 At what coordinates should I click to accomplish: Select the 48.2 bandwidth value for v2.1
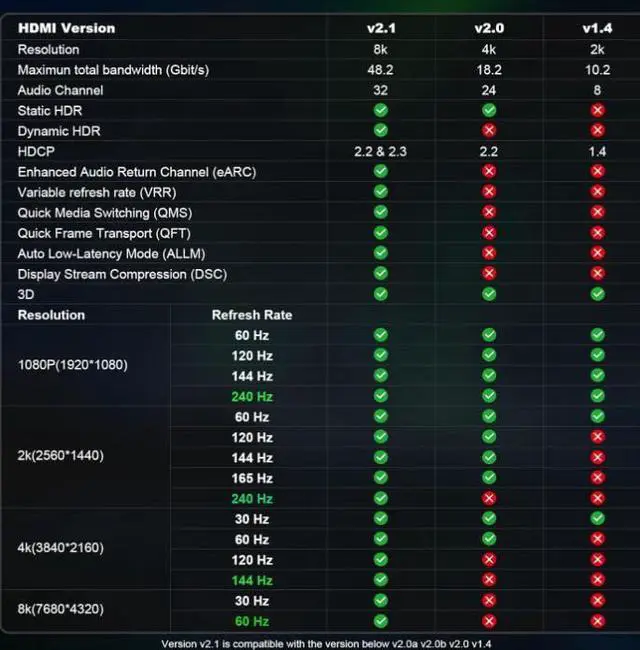click(x=380, y=70)
